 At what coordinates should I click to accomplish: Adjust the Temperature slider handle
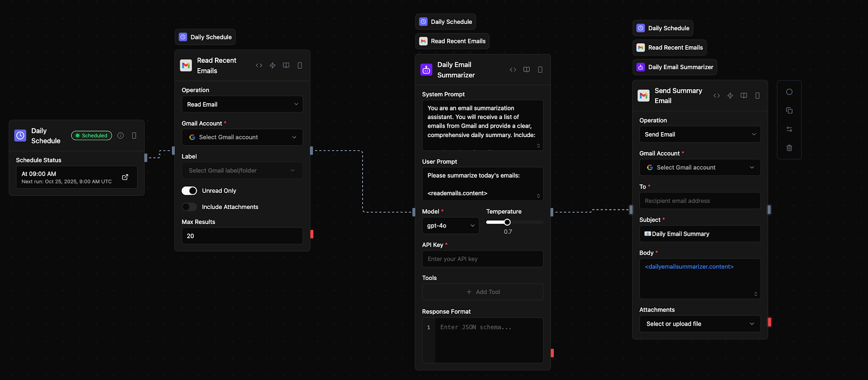[507, 222]
